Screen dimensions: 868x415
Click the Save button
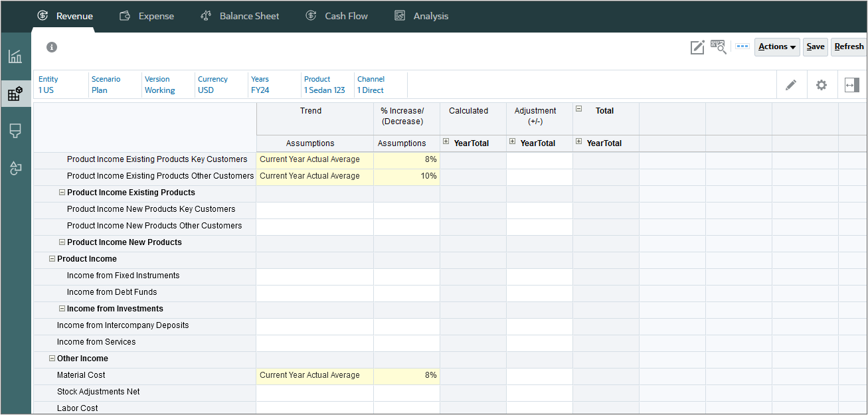click(x=816, y=46)
